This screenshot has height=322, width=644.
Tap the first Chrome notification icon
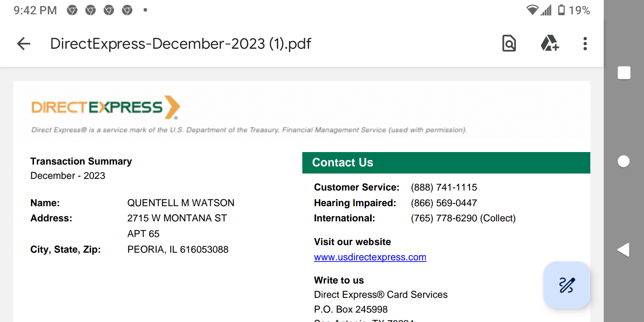[x=72, y=10]
